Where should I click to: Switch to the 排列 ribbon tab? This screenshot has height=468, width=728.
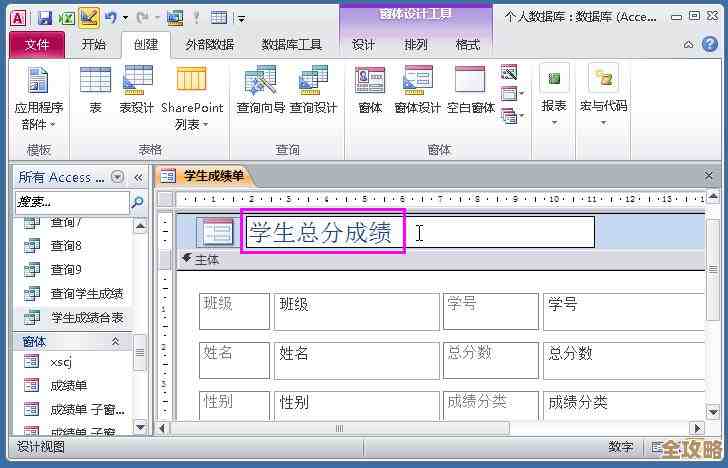pyautogui.click(x=416, y=45)
